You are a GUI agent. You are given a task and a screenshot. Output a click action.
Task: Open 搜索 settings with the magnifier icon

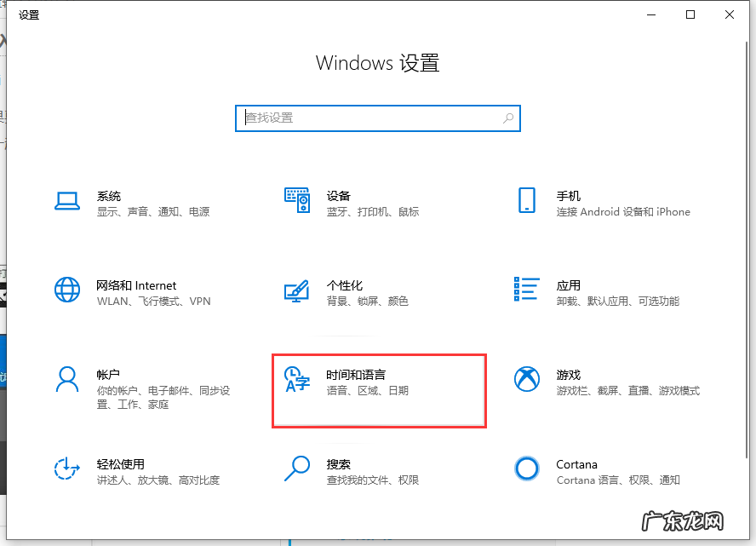point(339,471)
